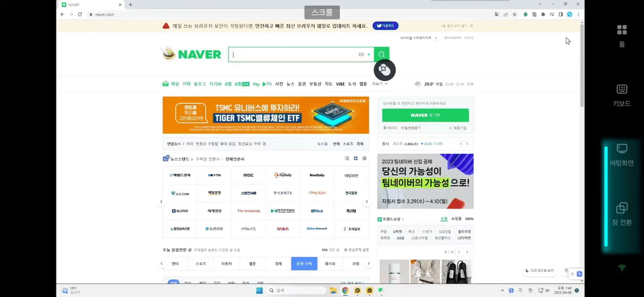
Task: Click the Windows Start button on taskbar
Action: tap(260, 290)
